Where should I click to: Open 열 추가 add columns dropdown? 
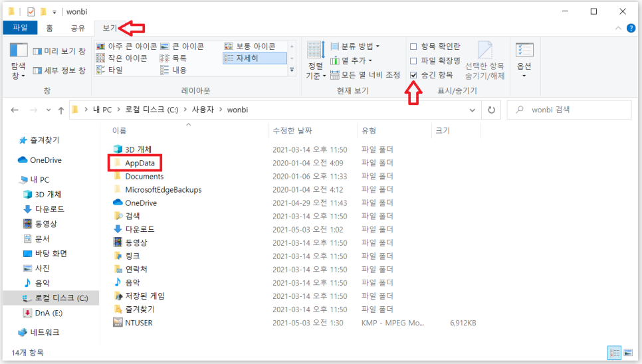click(352, 60)
